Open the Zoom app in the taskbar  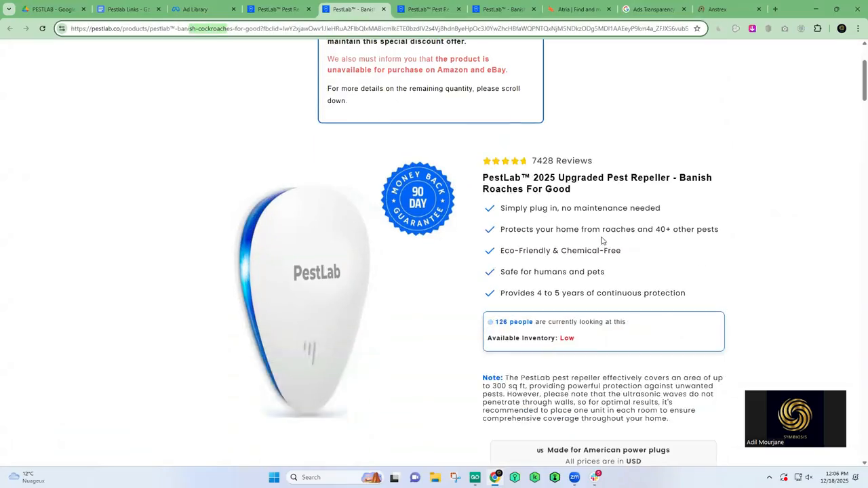click(575, 477)
